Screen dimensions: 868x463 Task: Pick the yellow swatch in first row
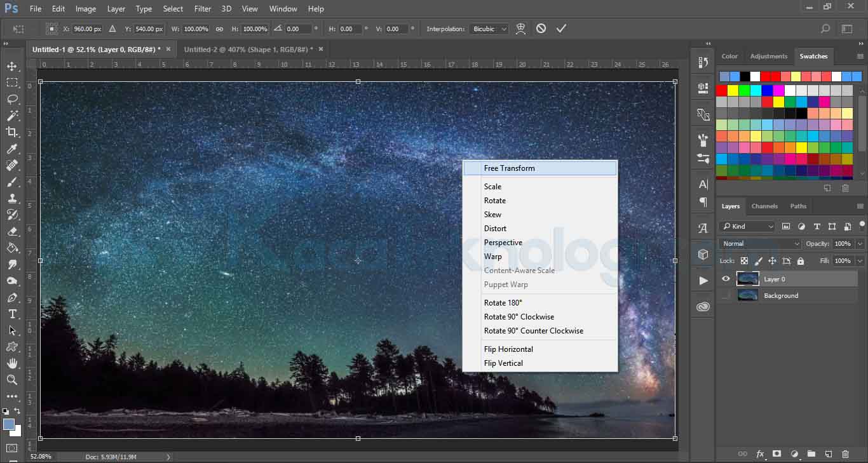pyautogui.click(x=733, y=91)
